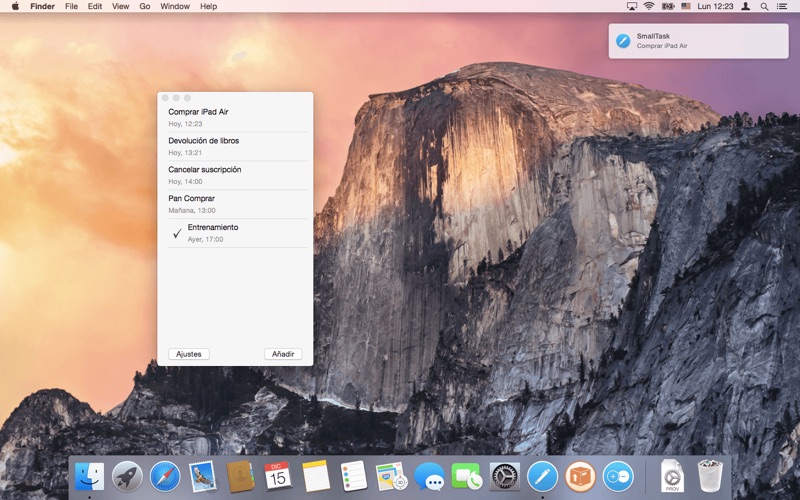Open Safari compass icon in Dock
This screenshot has height=500, width=800.
coord(165,477)
